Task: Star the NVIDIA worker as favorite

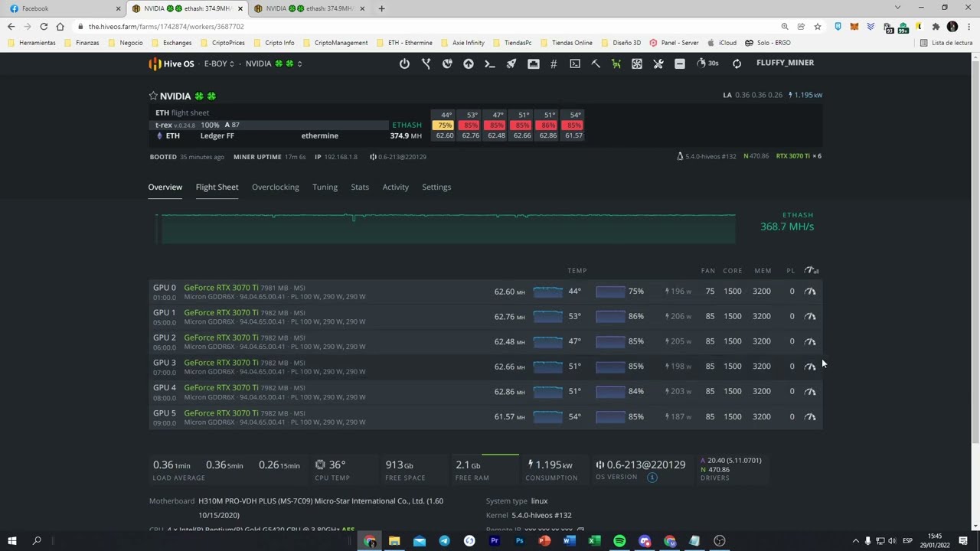Action: pos(153,96)
